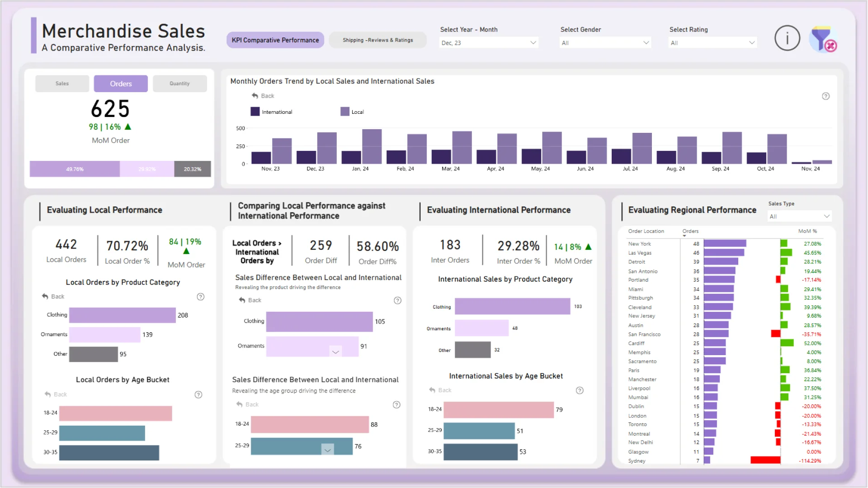Image resolution: width=868 pixels, height=488 pixels.
Task: Sort by Orders column descending arrow
Action: pos(684,236)
